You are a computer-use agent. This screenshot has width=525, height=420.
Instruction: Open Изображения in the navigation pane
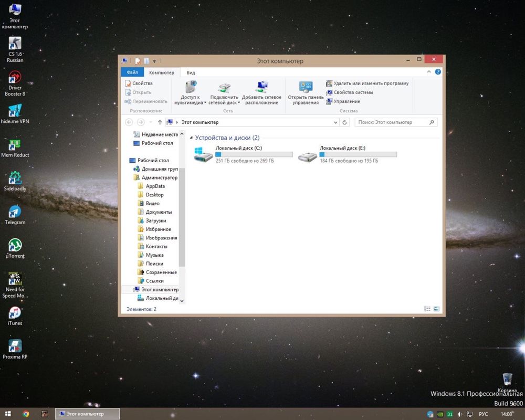pyautogui.click(x=157, y=238)
